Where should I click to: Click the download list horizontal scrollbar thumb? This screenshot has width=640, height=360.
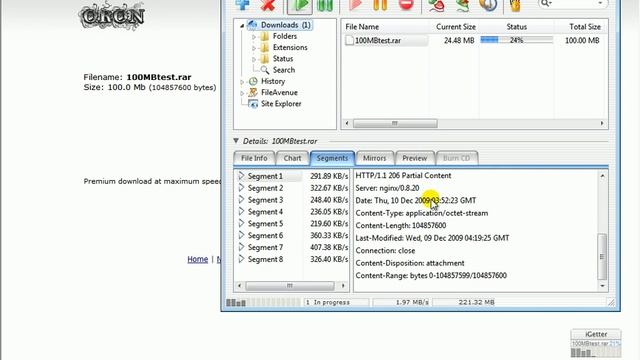(x=395, y=123)
